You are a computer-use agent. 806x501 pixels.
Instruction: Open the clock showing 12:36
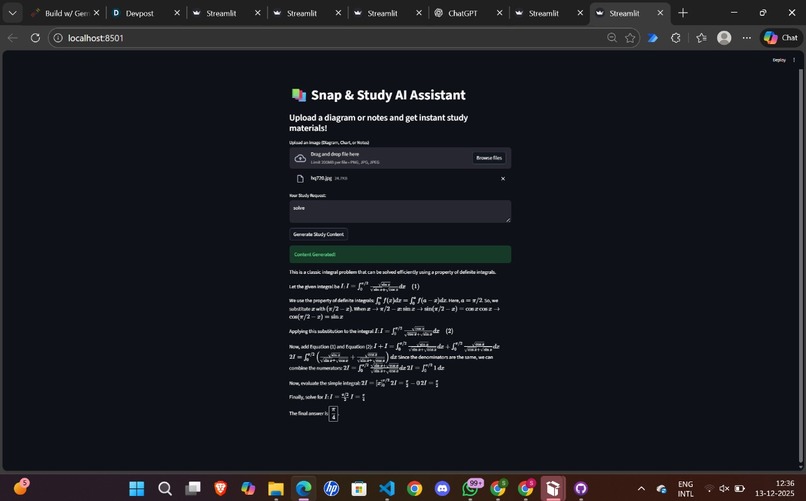point(774,488)
